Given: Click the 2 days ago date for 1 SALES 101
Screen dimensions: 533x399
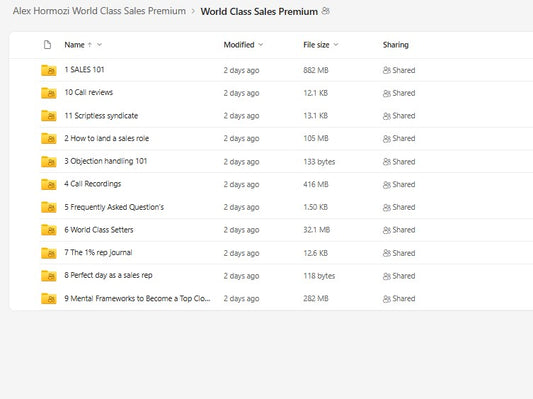Looking at the screenshot, I should click(x=241, y=70).
